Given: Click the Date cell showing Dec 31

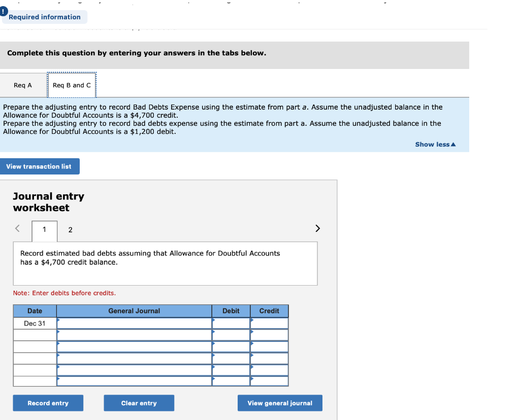Looking at the screenshot, I should [x=34, y=323].
